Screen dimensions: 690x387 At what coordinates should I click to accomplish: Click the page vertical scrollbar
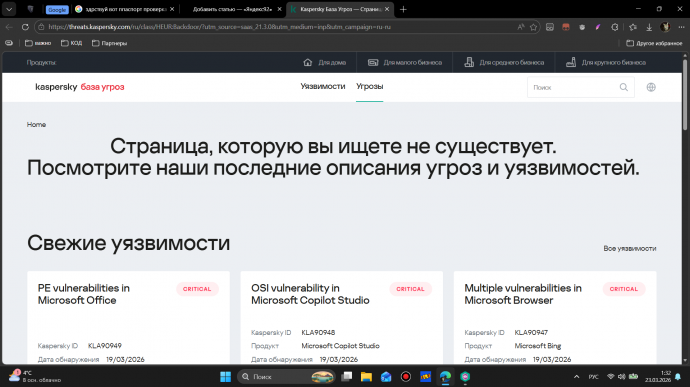685,94
